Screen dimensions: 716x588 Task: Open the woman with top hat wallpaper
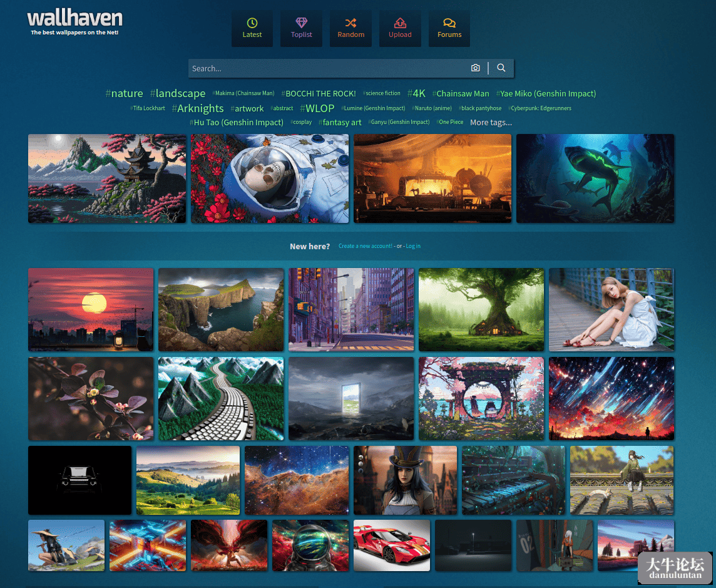(405, 481)
